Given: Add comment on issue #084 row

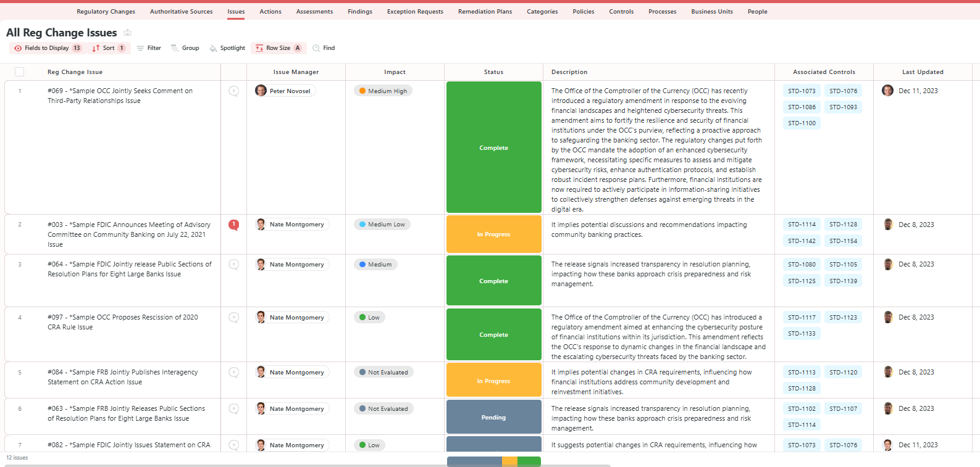Looking at the screenshot, I should click(x=234, y=372).
